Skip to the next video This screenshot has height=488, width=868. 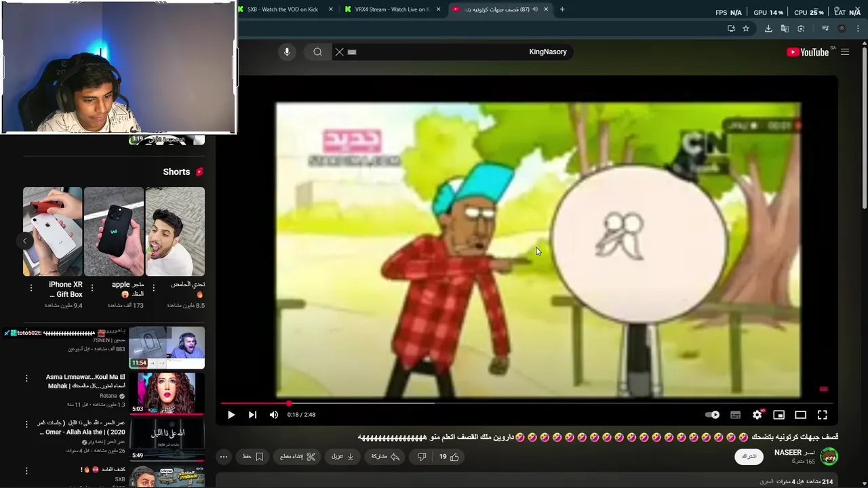click(252, 415)
